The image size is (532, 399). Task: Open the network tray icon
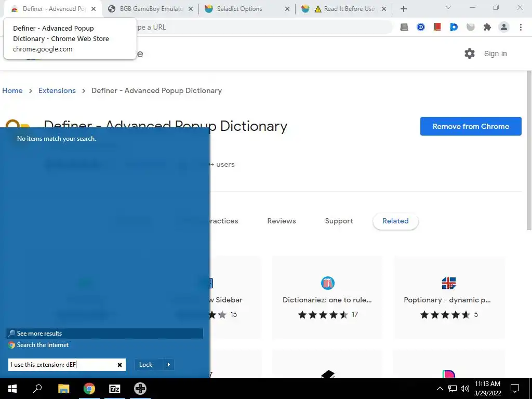[x=453, y=389]
